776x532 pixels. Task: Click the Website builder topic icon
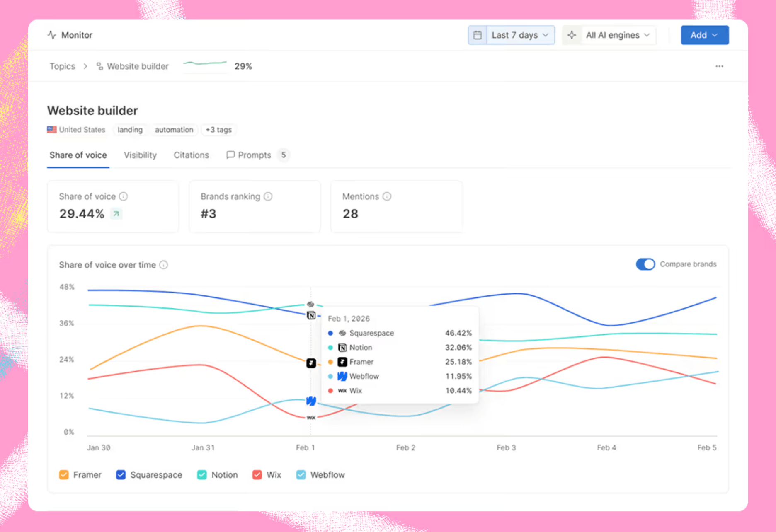99,66
